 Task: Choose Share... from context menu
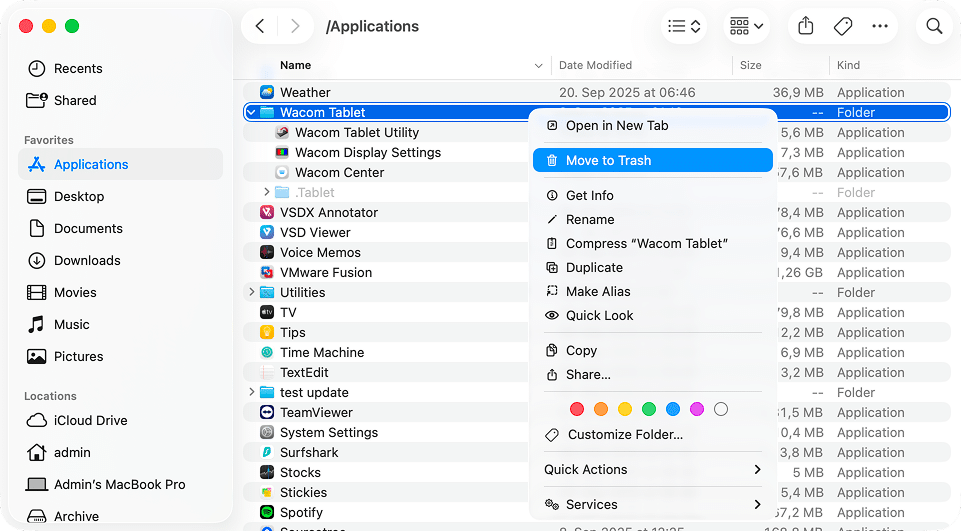(x=653, y=375)
